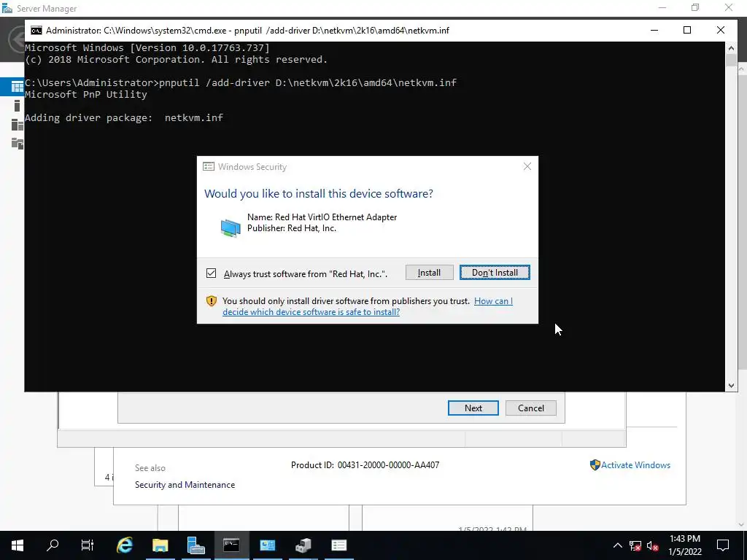Open Security and Maintenance link
Viewport: 747px width, 560px height.
click(x=185, y=485)
